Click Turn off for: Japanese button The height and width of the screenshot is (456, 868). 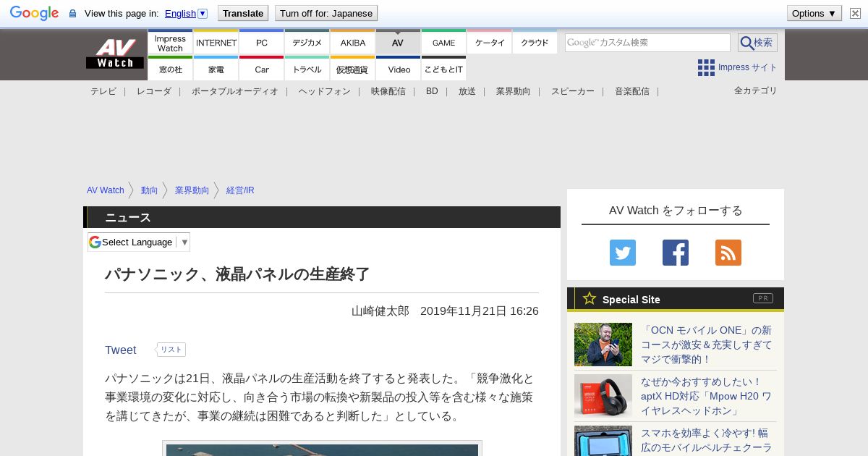[326, 13]
